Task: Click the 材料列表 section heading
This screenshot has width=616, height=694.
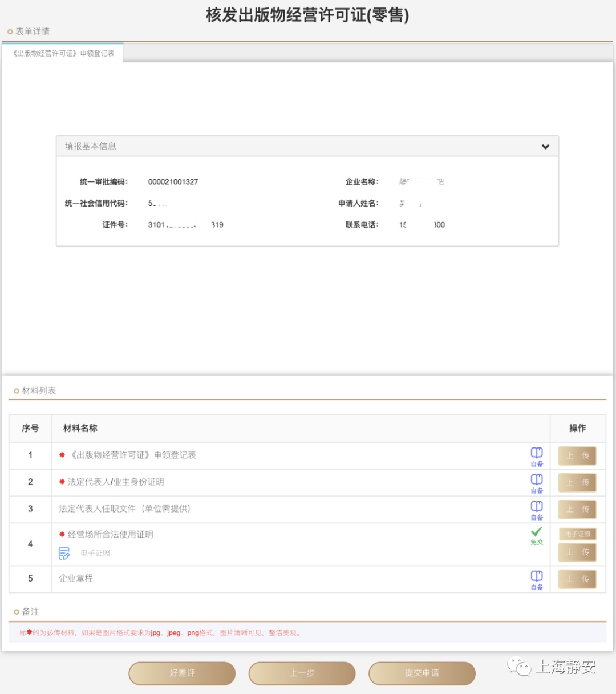Action: tap(39, 391)
